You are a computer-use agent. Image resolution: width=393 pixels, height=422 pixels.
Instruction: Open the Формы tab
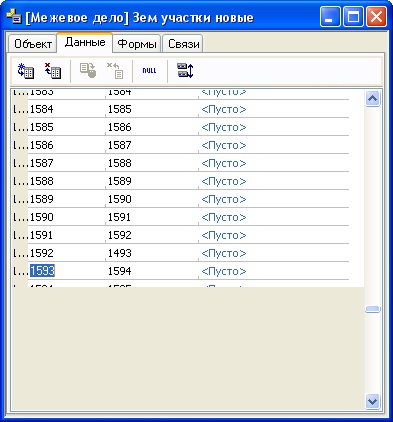137,44
